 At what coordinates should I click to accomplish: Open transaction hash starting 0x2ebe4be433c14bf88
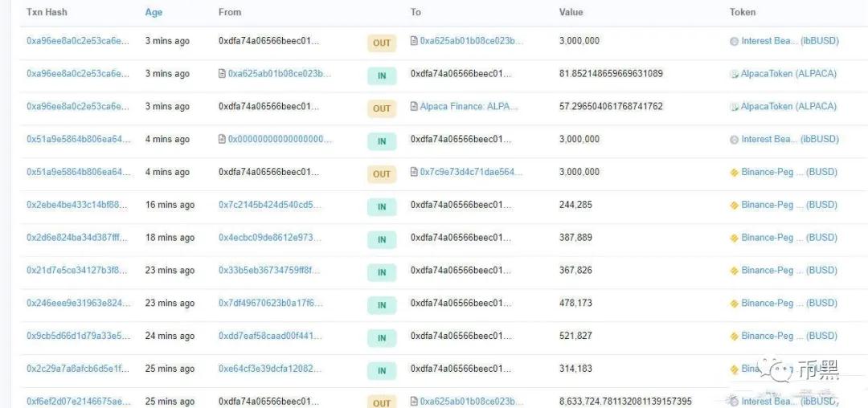(77, 205)
